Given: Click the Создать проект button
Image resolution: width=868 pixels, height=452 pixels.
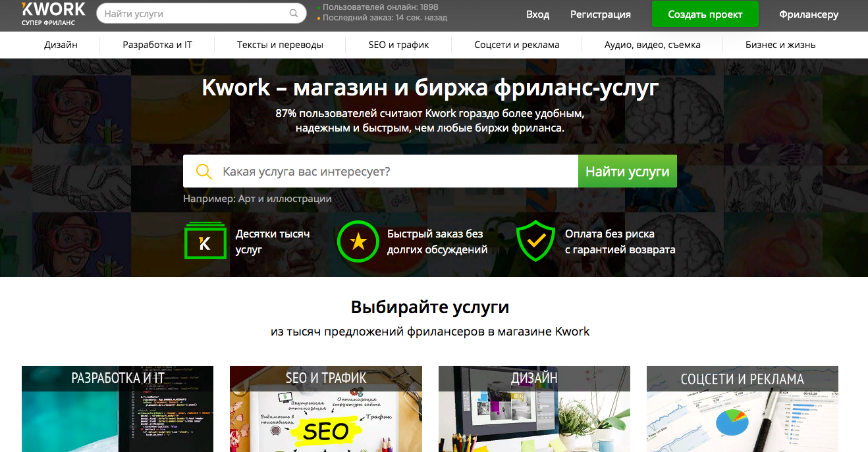Looking at the screenshot, I should (x=705, y=14).
